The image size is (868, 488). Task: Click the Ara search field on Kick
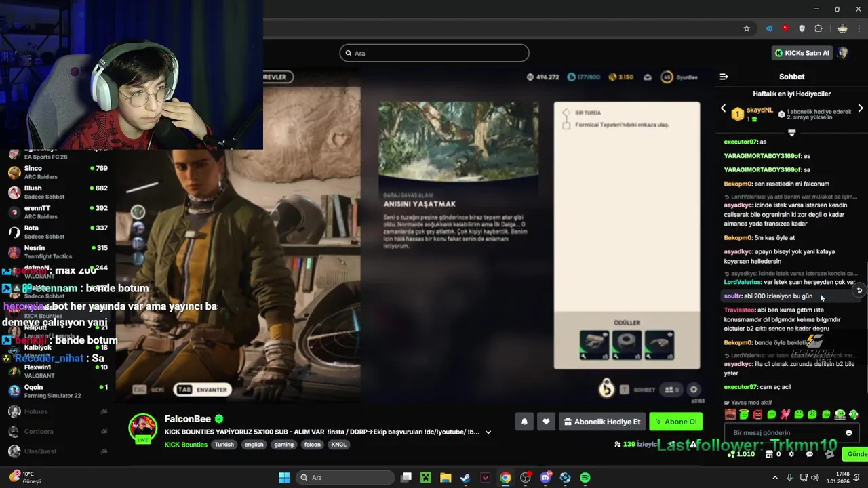point(434,53)
